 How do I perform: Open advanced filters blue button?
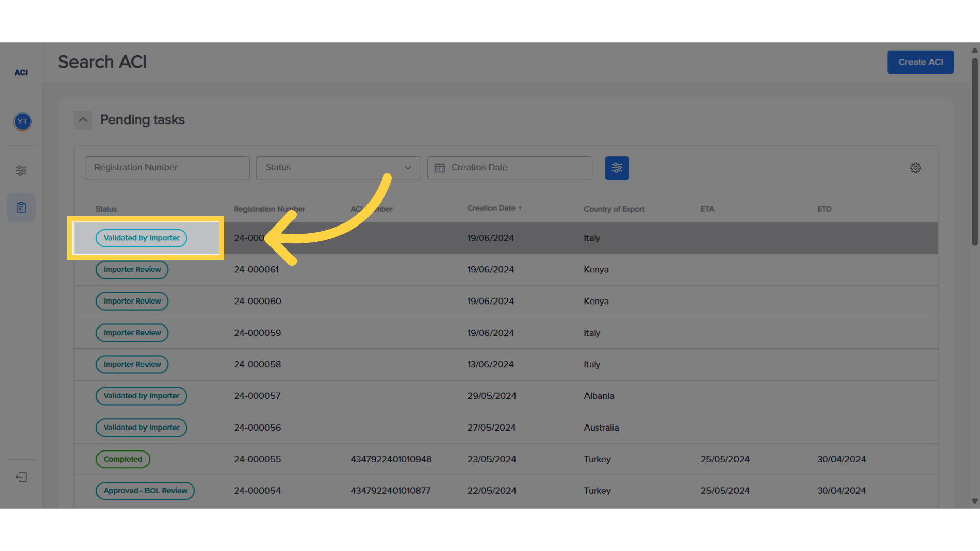(x=617, y=168)
